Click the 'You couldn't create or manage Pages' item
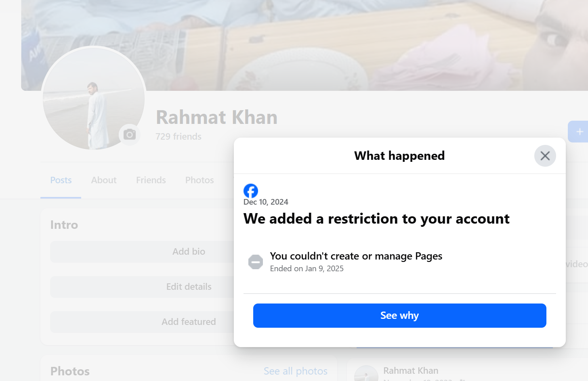Screen dimensions: 588x381 356,262
